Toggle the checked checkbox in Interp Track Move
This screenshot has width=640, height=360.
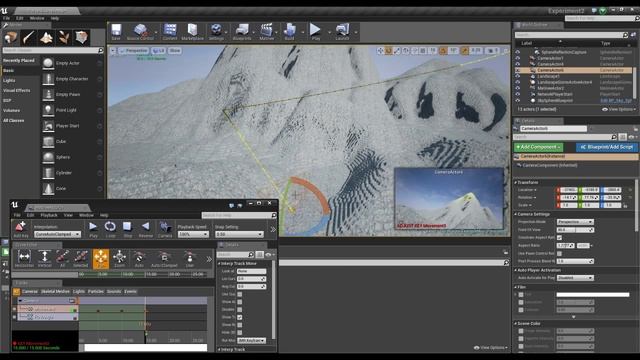240,317
